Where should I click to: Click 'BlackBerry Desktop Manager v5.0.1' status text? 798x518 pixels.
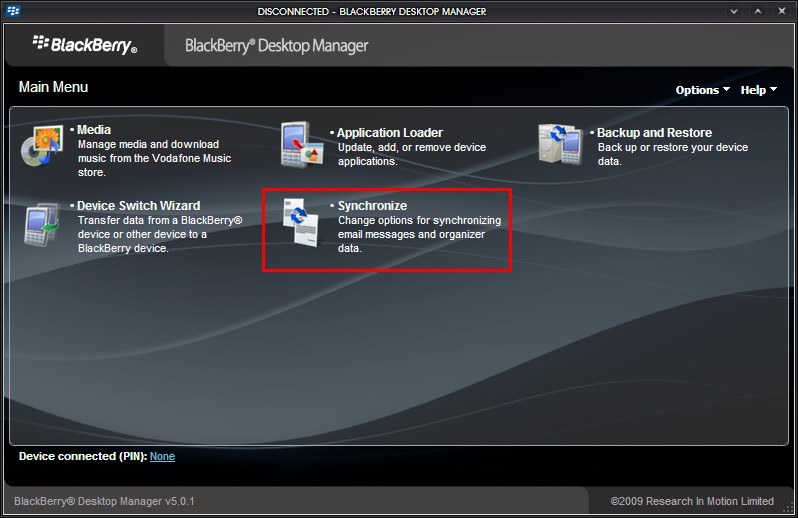coord(104,501)
